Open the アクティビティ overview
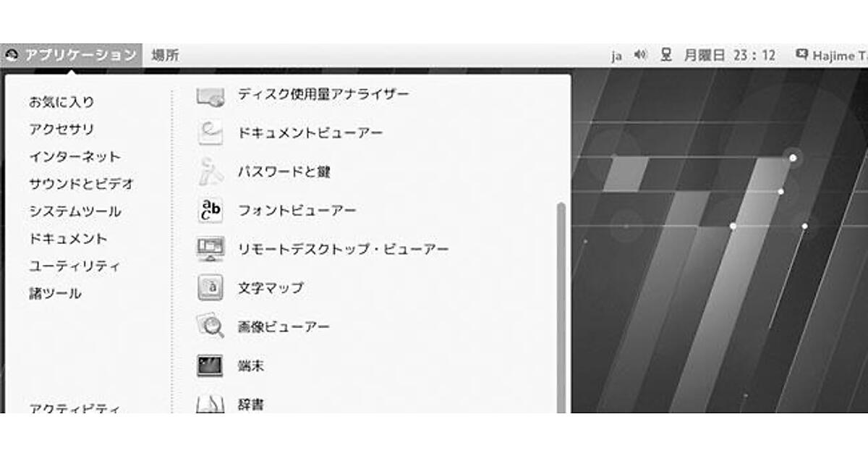Viewport: 868px width, 456px height. pyautogui.click(x=75, y=408)
